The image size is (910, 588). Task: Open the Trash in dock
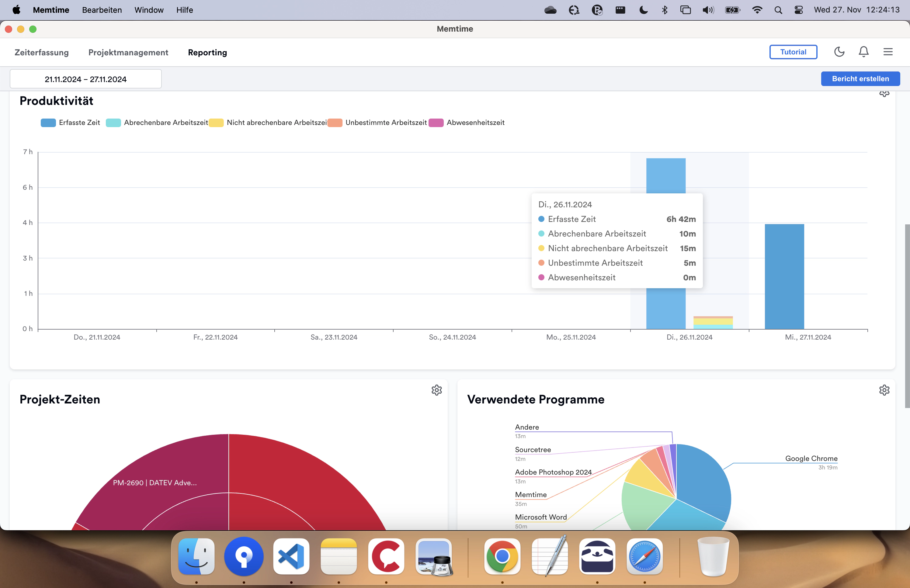point(713,556)
